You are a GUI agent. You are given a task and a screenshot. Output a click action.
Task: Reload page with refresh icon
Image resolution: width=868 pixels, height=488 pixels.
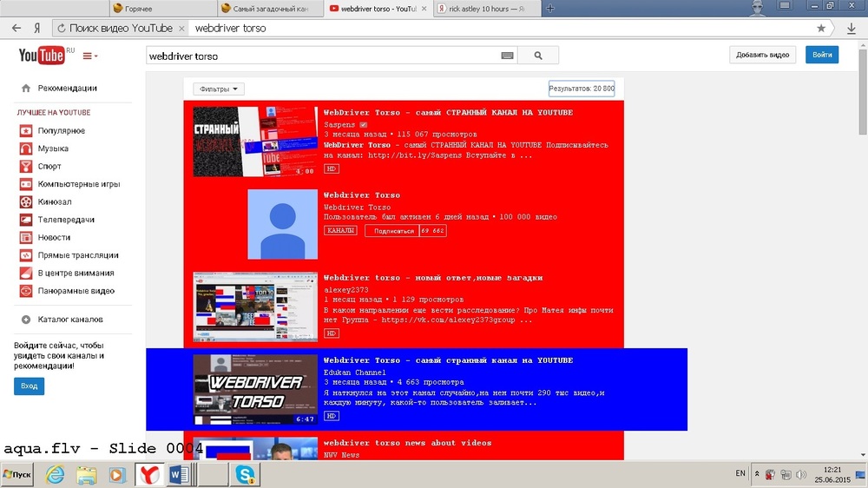coord(62,29)
